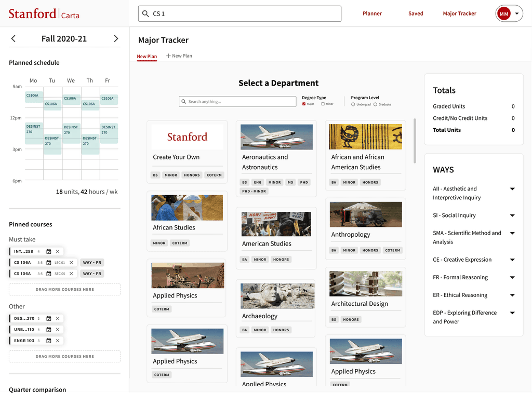This screenshot has height=393, width=532.
Task: Select the Graduate program level radio
Action: (375, 104)
